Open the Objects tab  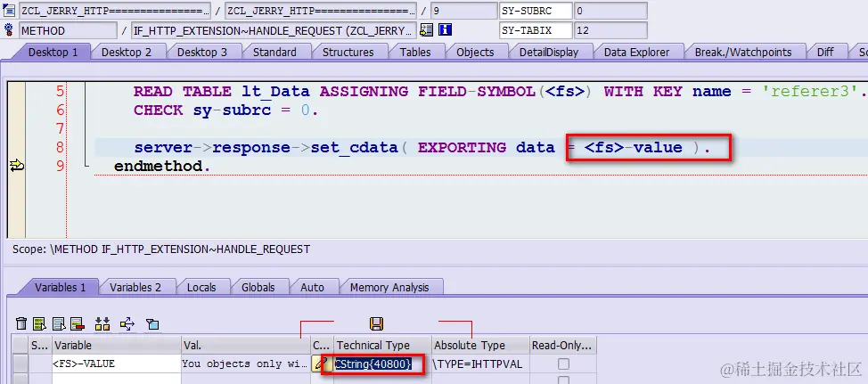(475, 52)
